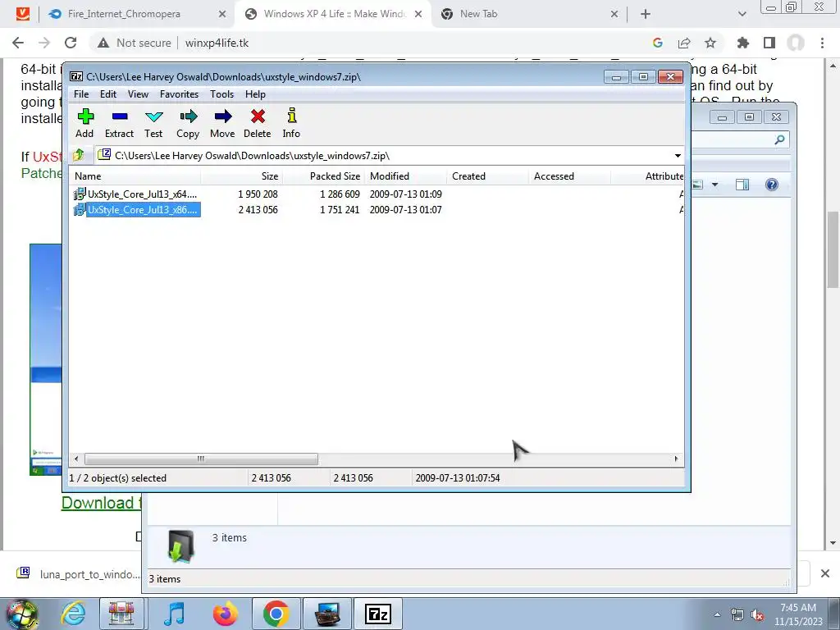
Task: Click the green Download link on the page
Action: [x=101, y=503]
